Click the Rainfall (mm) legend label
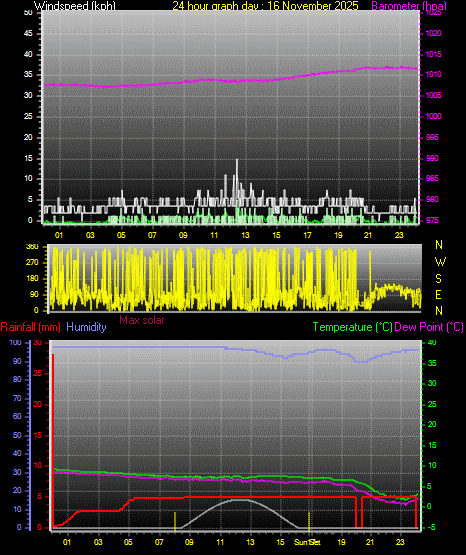The image size is (466, 555). click(30, 327)
